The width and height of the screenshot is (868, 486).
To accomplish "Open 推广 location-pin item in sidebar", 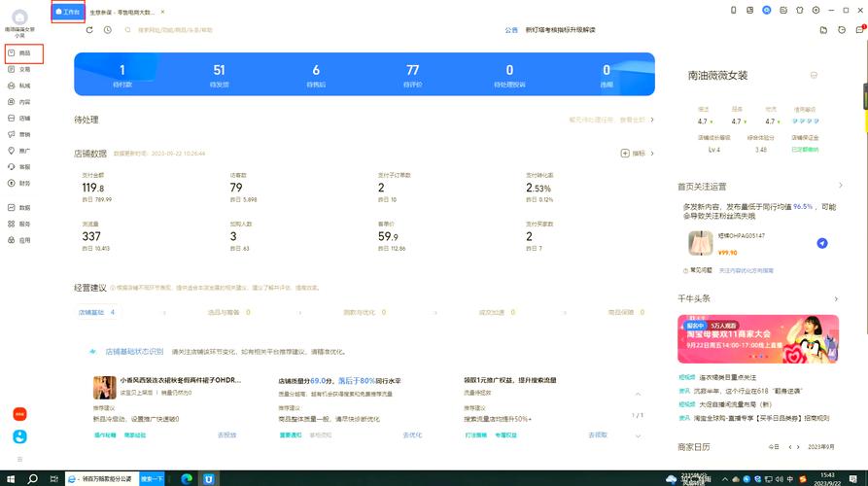I will pyautogui.click(x=19, y=151).
